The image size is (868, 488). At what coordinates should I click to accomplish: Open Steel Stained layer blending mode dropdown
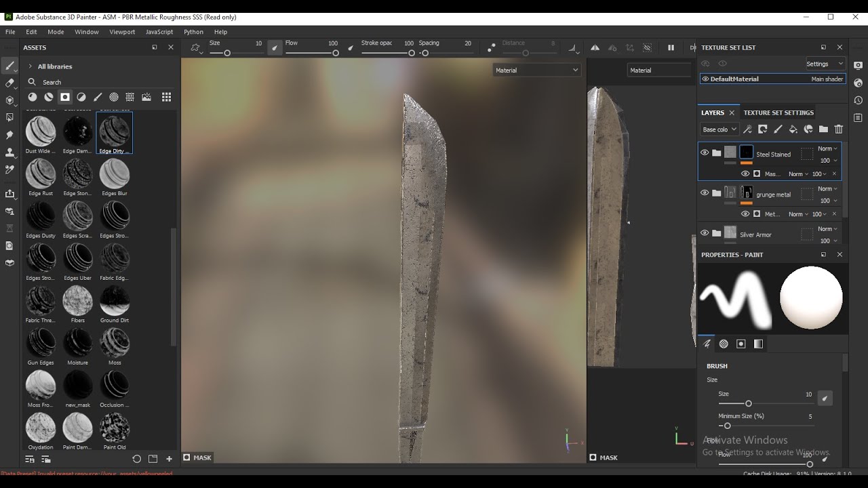click(x=827, y=148)
